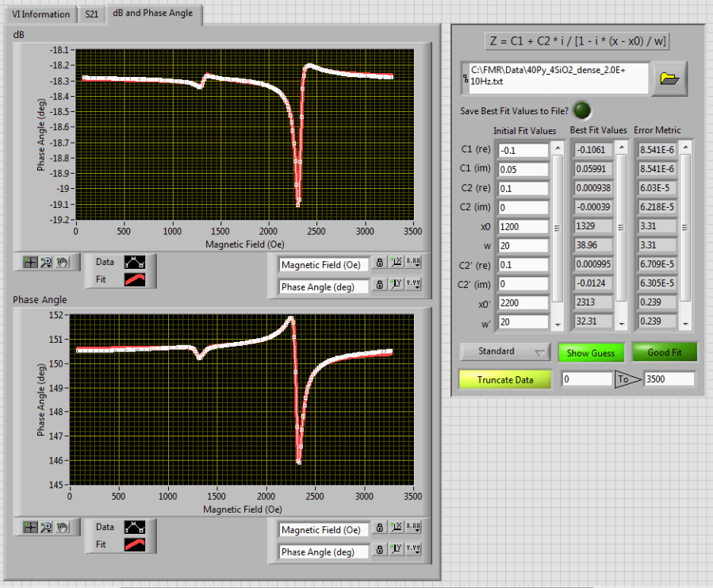Toggle X-axis scale lock on dB graph
The width and height of the screenshot is (713, 588).
click(x=380, y=264)
